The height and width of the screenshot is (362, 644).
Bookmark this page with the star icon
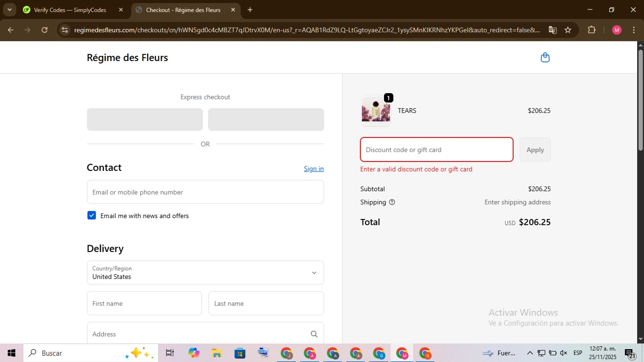click(568, 30)
